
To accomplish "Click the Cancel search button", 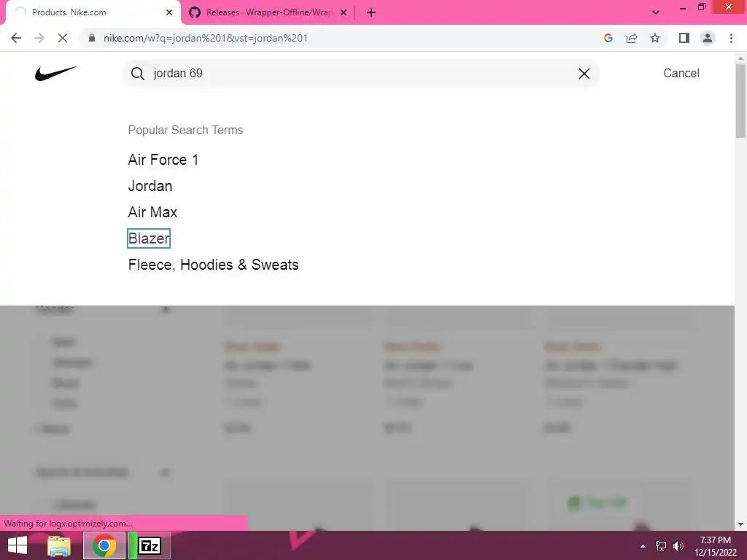I will tap(681, 74).
